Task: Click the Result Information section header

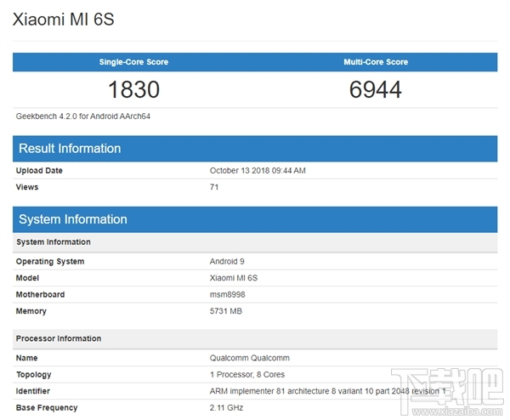Action: [x=70, y=149]
